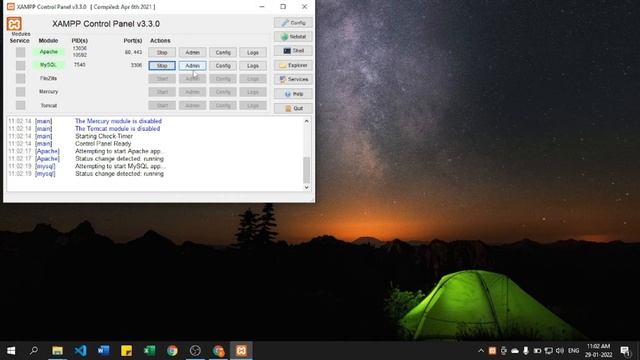
Task: Click the XAMPP icon in the system tray
Action: [493, 351]
